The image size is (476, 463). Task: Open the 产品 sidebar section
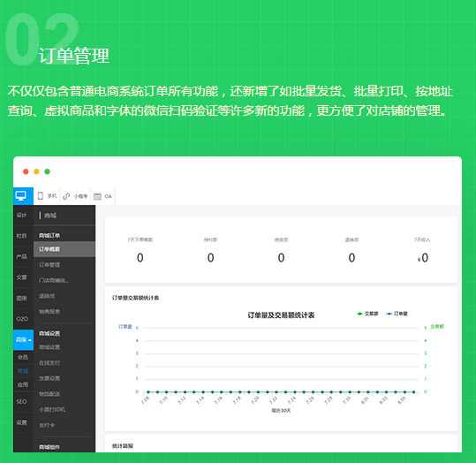[x=21, y=256]
